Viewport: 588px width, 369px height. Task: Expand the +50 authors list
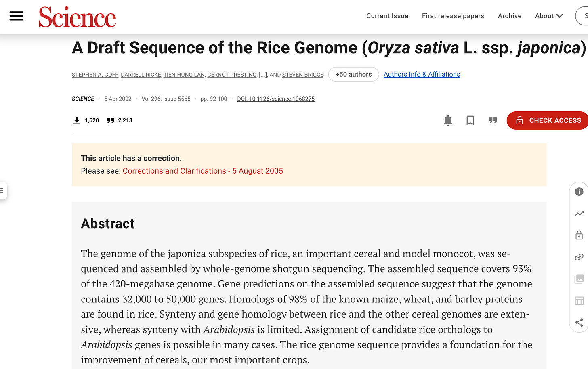coord(354,74)
